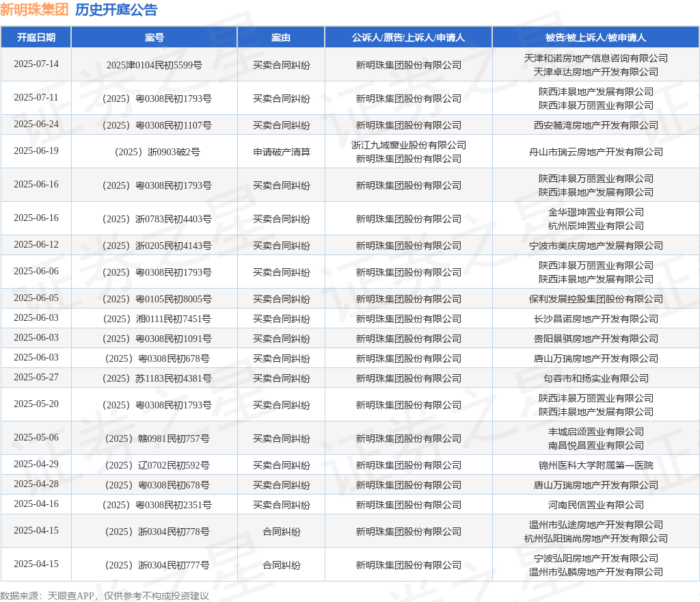Click case number (2025)湘0111民初7451号

[x=157, y=319]
